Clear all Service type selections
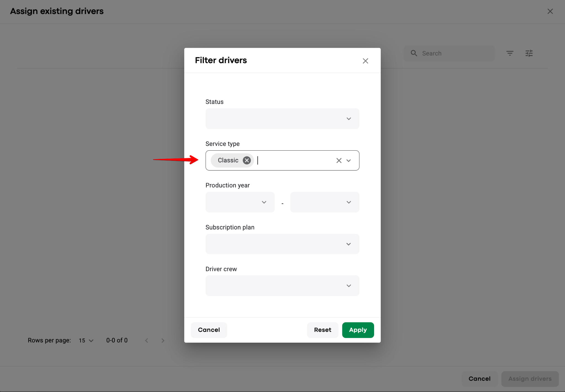The image size is (565, 392). click(339, 161)
